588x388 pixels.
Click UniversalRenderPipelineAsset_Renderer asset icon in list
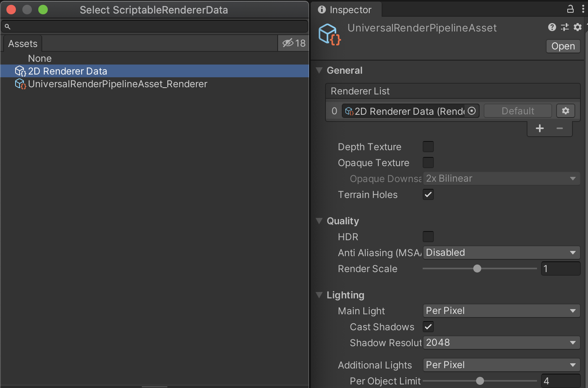[20, 84]
